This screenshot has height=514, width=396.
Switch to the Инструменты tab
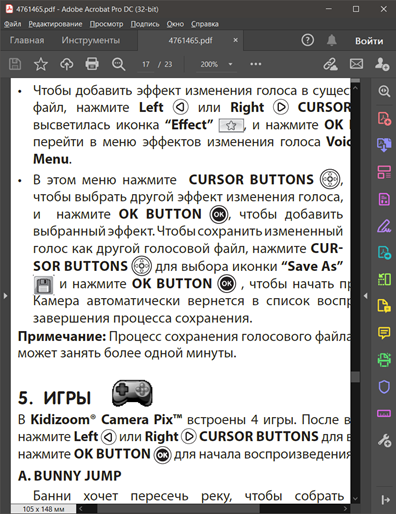[91, 40]
